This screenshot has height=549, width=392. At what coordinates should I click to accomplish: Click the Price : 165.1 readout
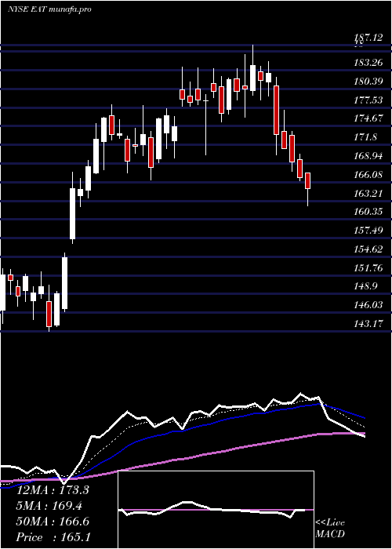(x=53, y=537)
